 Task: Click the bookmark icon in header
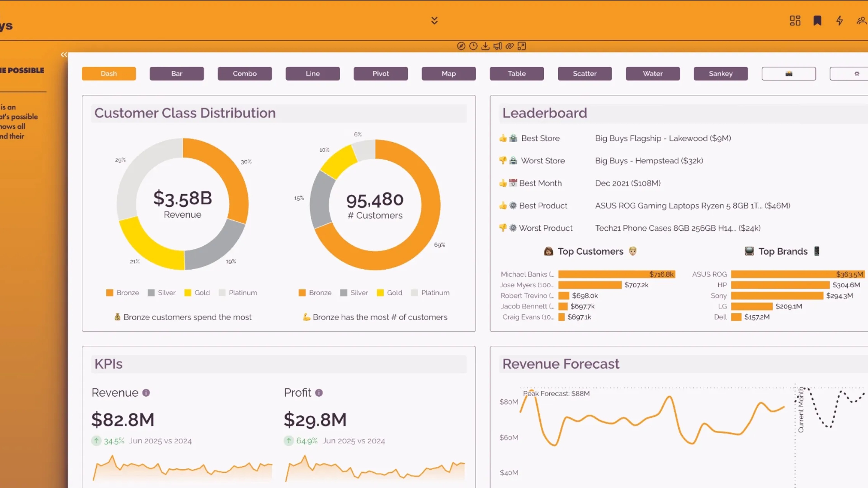817,21
